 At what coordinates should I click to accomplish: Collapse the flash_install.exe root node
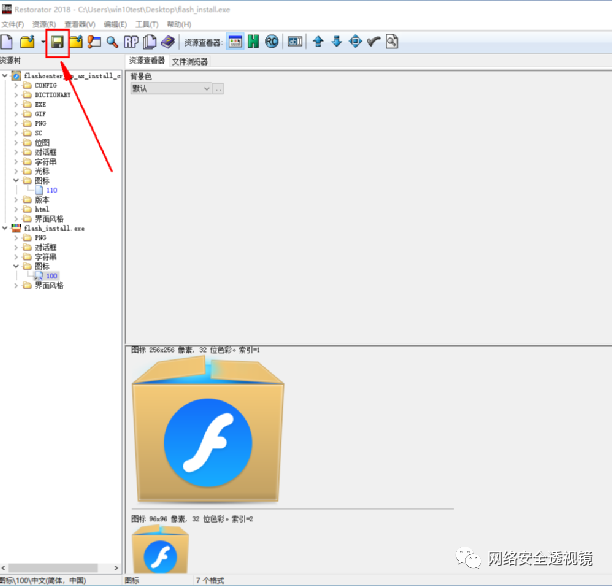5,228
